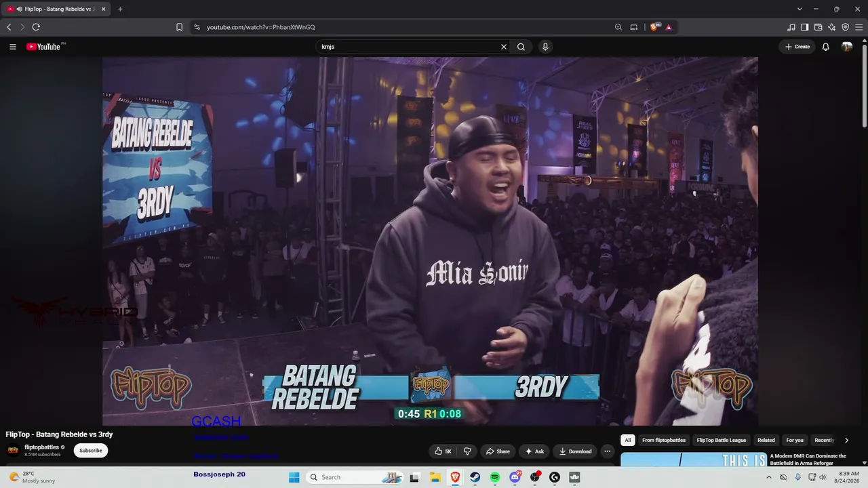The image size is (868, 488).
Task: Open the Create menu
Action: click(797, 47)
